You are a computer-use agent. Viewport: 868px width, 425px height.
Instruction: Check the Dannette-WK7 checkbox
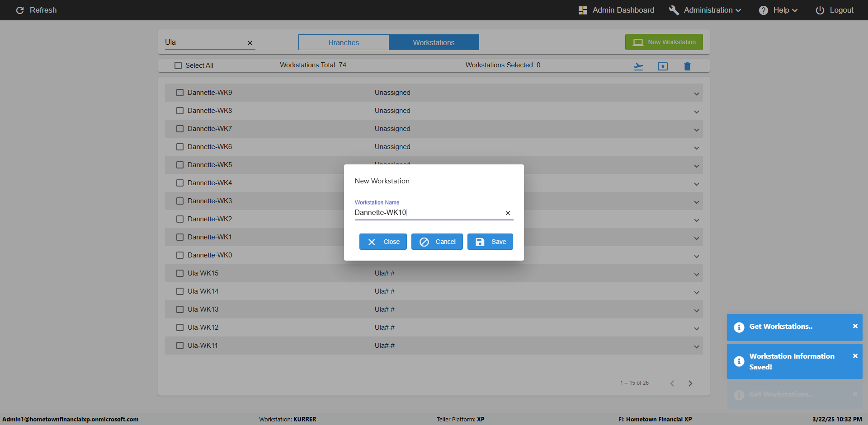coord(180,129)
